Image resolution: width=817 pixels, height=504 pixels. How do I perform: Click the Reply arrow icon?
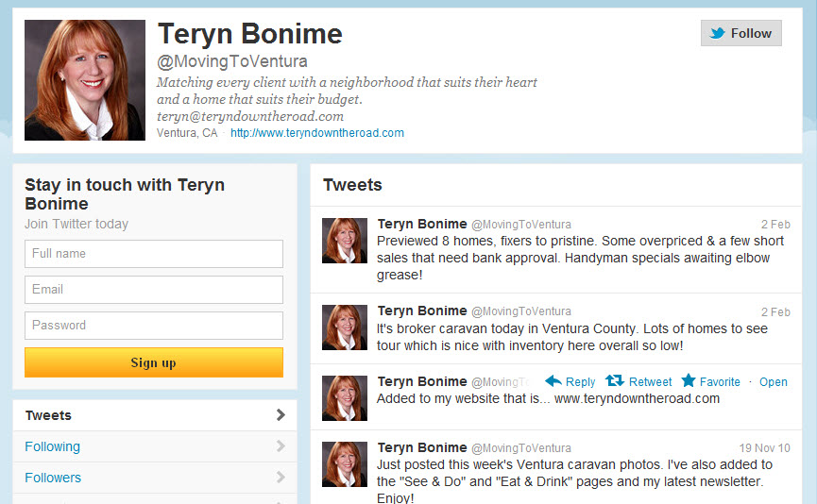[553, 381]
